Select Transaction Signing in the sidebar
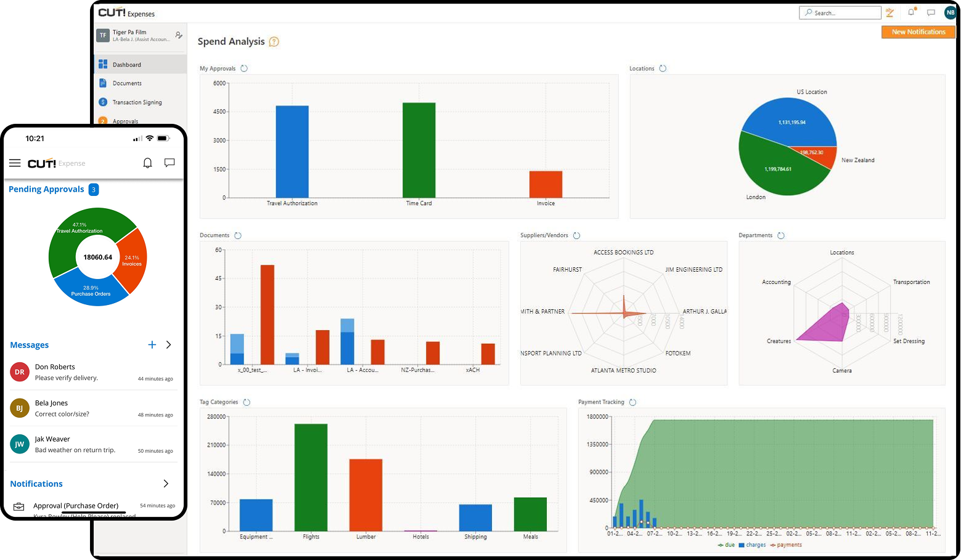961x560 pixels. pos(136,102)
